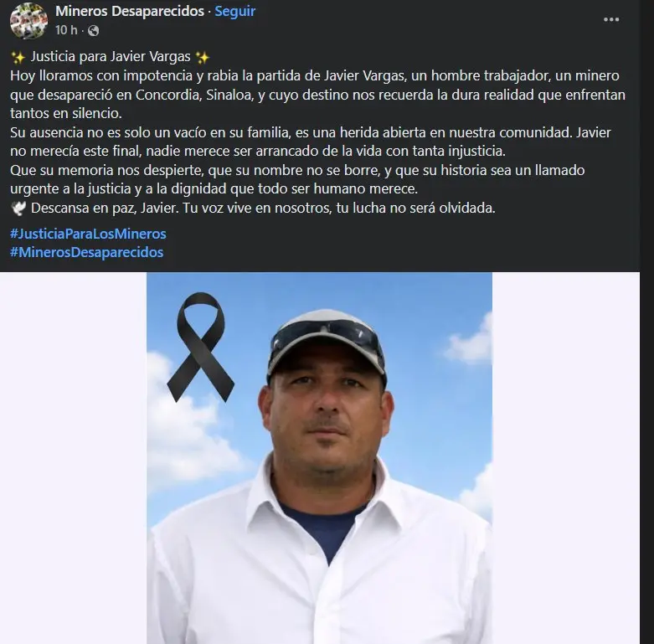The image size is (654, 644).
Task: Open the #MinerosDesaparecidos hashtag
Action: [x=87, y=252]
